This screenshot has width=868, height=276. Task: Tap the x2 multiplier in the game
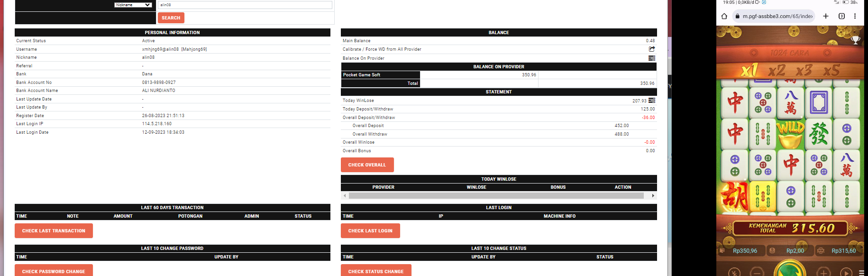pyautogui.click(x=777, y=71)
